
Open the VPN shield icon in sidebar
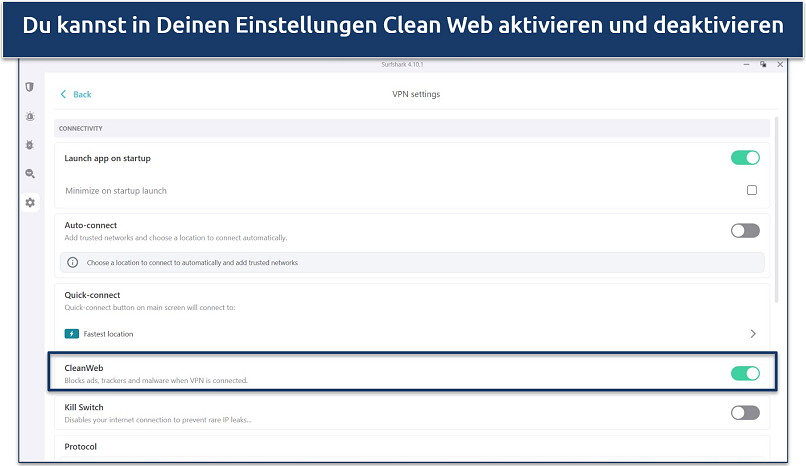pyautogui.click(x=30, y=87)
